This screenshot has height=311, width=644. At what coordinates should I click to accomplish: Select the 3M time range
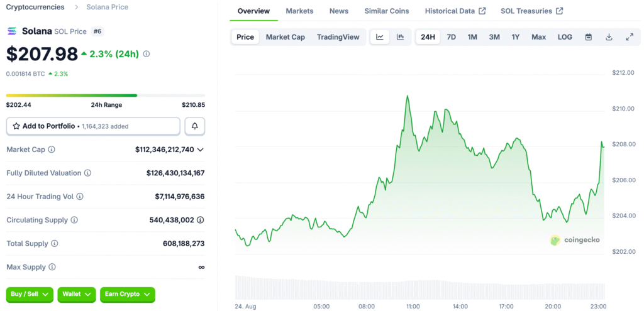(x=494, y=37)
